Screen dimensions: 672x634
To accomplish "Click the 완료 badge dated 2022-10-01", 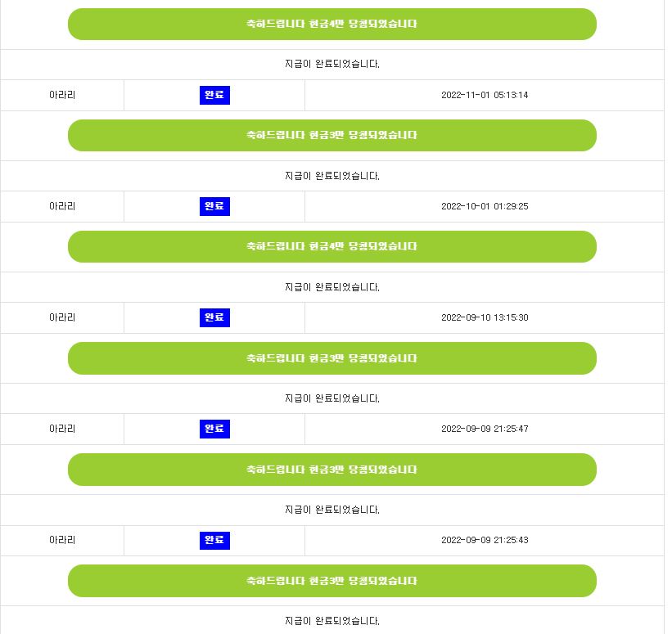I will tap(214, 206).
